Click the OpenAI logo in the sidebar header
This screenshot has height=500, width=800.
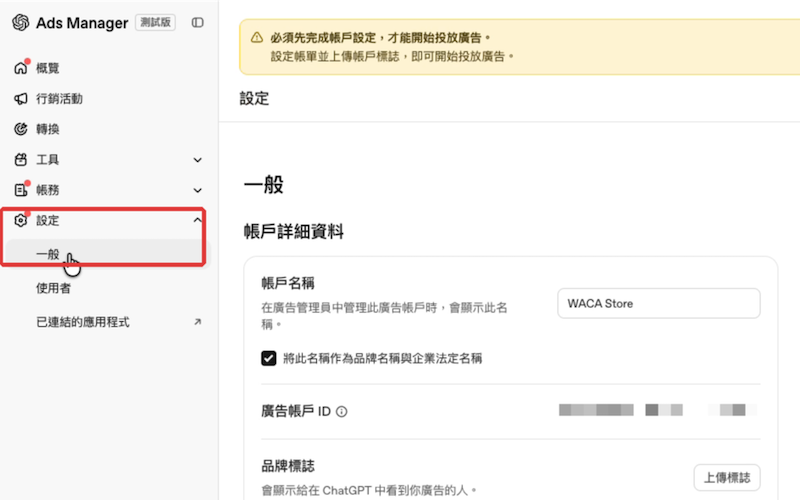pos(20,22)
